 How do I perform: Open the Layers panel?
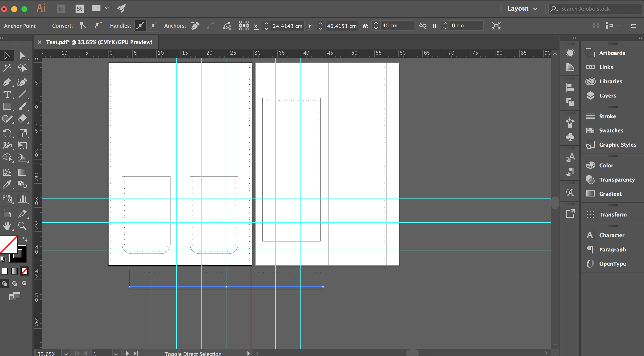[607, 95]
